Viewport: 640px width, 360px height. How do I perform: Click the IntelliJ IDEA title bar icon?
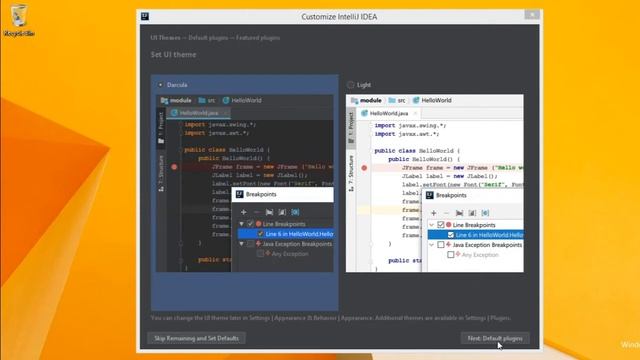[145, 16]
